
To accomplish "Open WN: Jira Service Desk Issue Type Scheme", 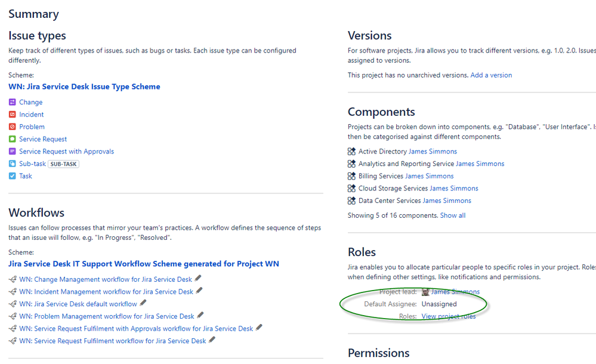I will (x=84, y=87).
